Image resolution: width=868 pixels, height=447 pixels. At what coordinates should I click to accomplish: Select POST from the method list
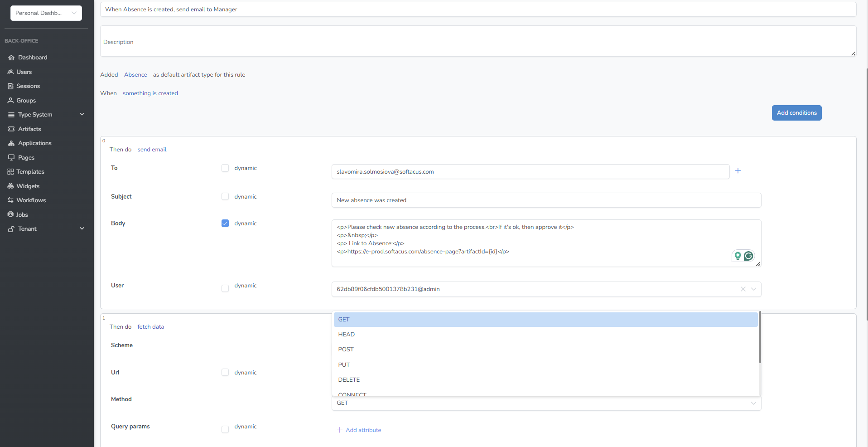click(346, 349)
